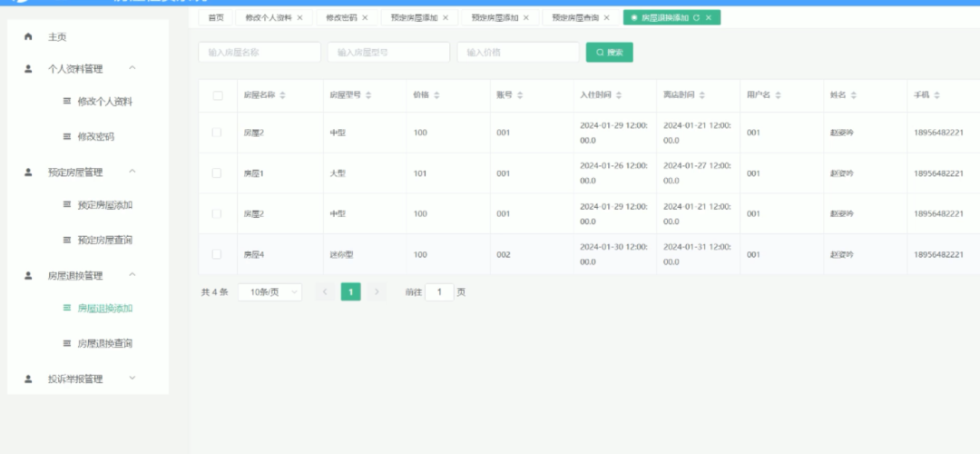
Task: Click the user icon beside 个人资料管理
Action: tap(28, 69)
